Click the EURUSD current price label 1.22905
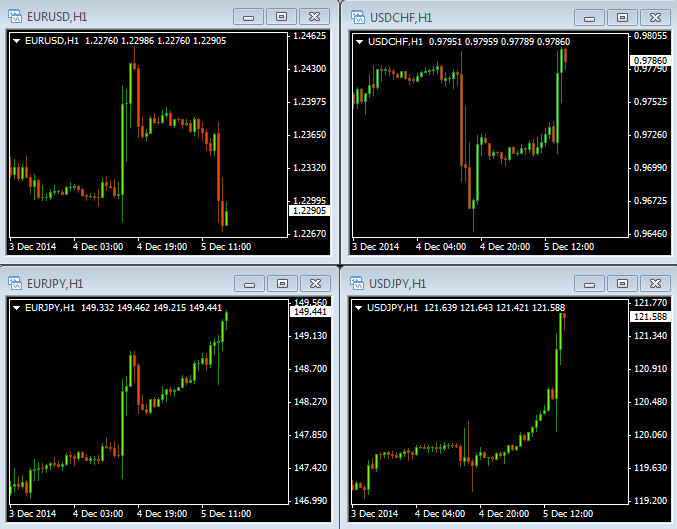Screen dimensions: 677x529 tap(309, 211)
